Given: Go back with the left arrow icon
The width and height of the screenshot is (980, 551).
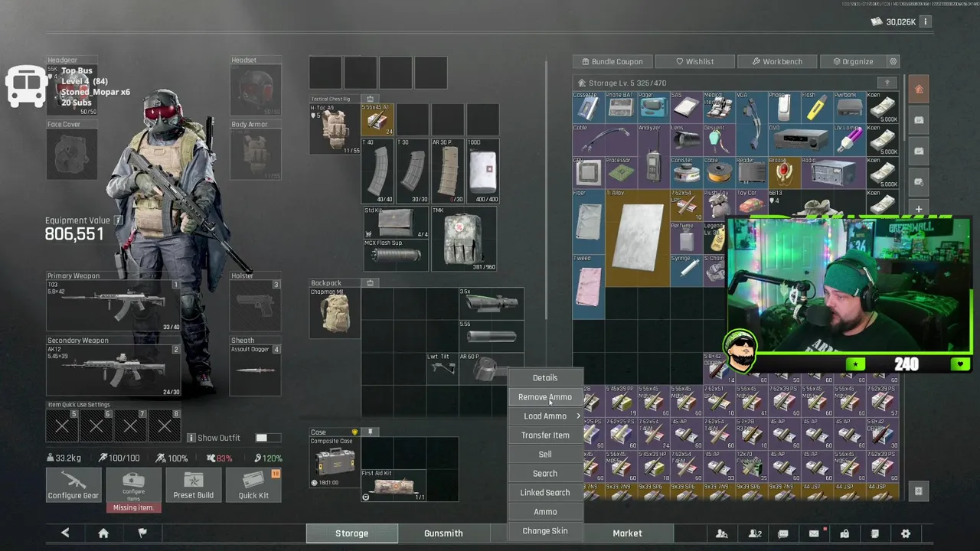Looking at the screenshot, I should (x=65, y=533).
